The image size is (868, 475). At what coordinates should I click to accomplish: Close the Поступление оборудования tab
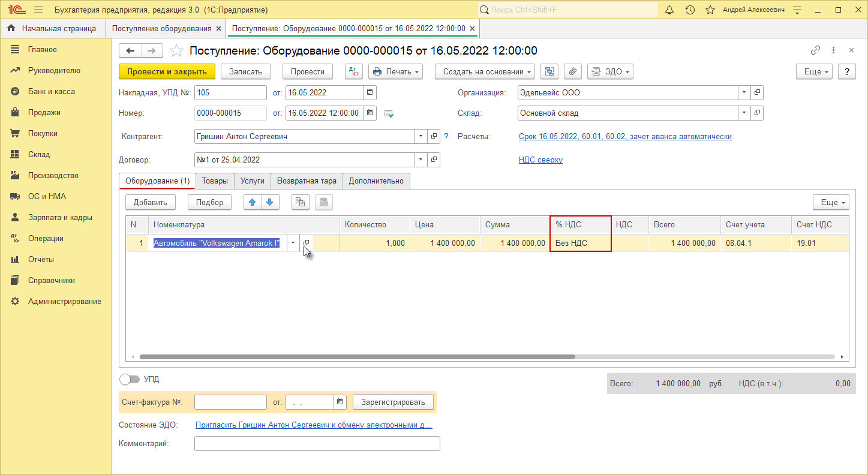click(218, 28)
